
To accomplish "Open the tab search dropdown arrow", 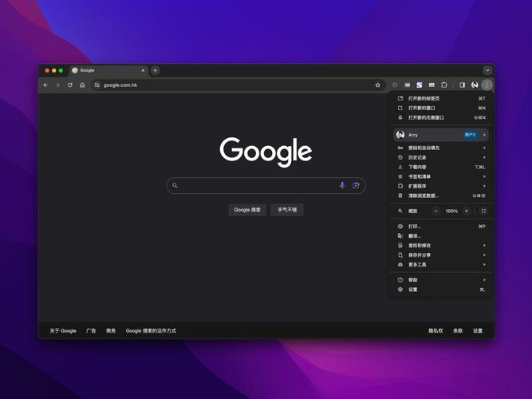I will (487, 70).
